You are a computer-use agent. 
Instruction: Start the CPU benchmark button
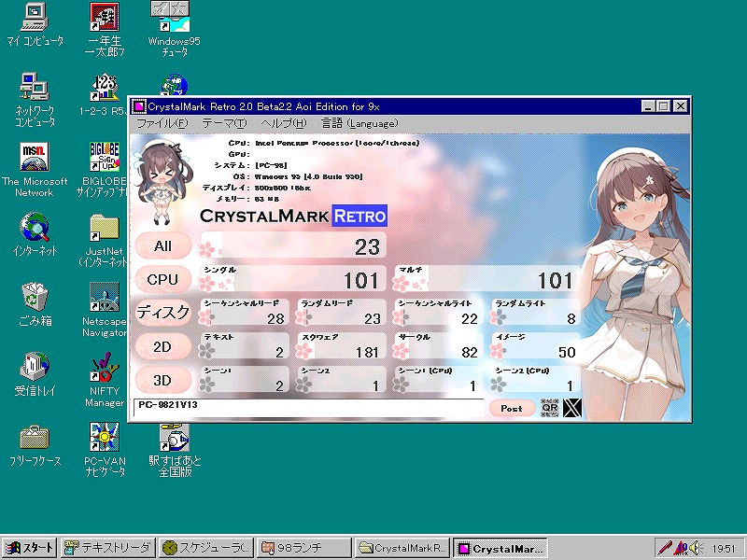tap(162, 279)
